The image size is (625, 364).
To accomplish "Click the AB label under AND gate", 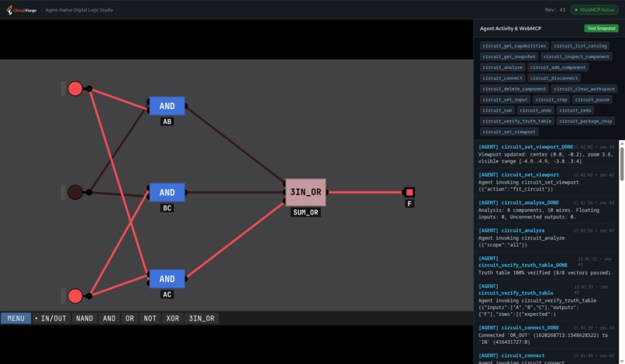I will tap(167, 122).
